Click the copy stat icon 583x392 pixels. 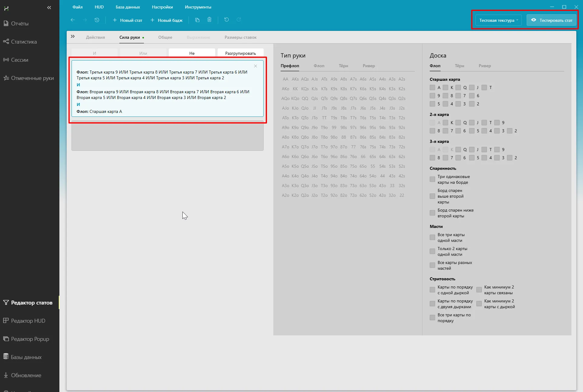pos(197,20)
